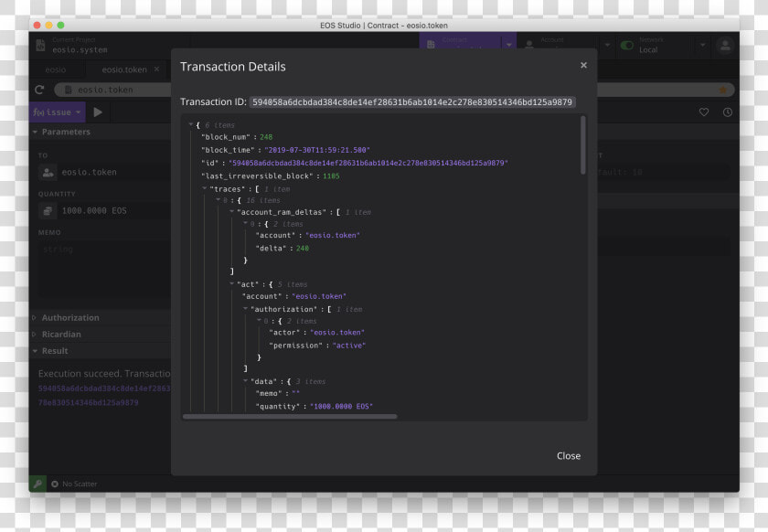Click the green macOS zoom window button
The height and width of the screenshot is (532, 768).
(60, 25)
